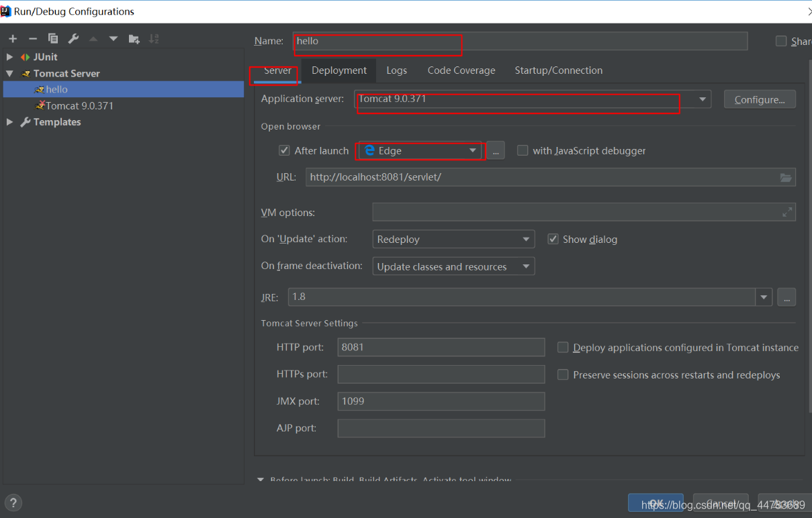812x518 pixels.
Task: Copy the selected configuration
Action: click(x=53, y=39)
